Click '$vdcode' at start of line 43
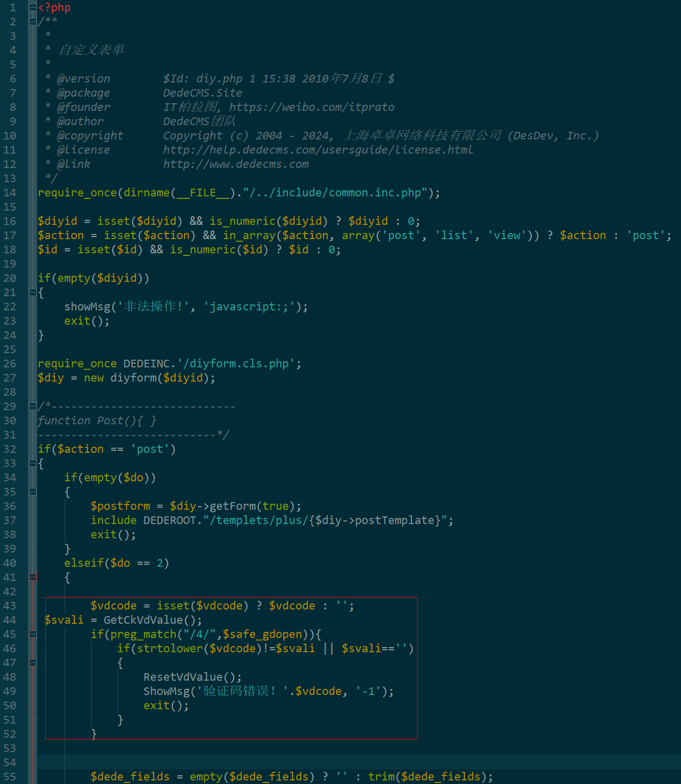This screenshot has width=681, height=784. [113, 606]
